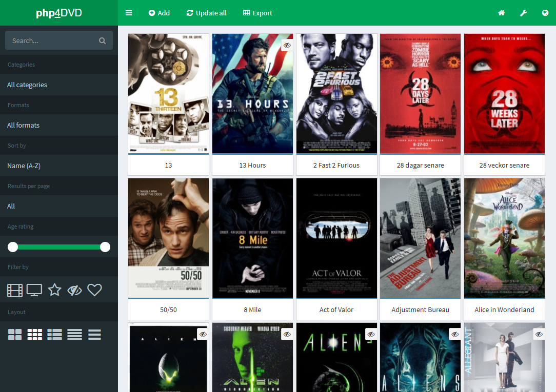Open the Alice in Wonderland poster
The height and width of the screenshot is (392, 556).
click(504, 238)
